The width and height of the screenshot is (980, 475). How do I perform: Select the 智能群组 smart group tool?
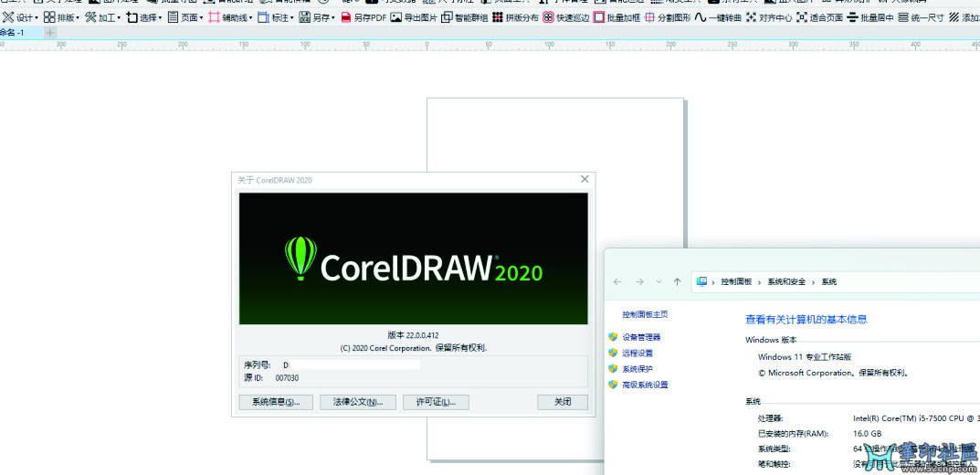pyautogui.click(x=464, y=17)
